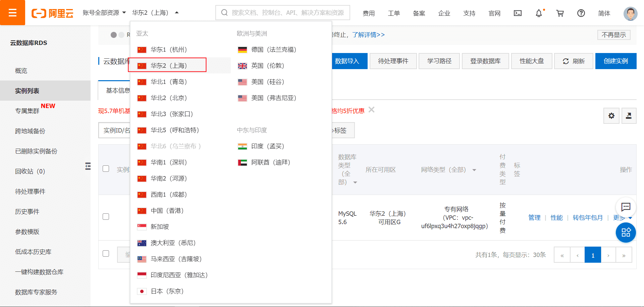Viewport: 644px width, 307px height.
Task: Open the user avatar menu
Action: pyautogui.click(x=630, y=13)
